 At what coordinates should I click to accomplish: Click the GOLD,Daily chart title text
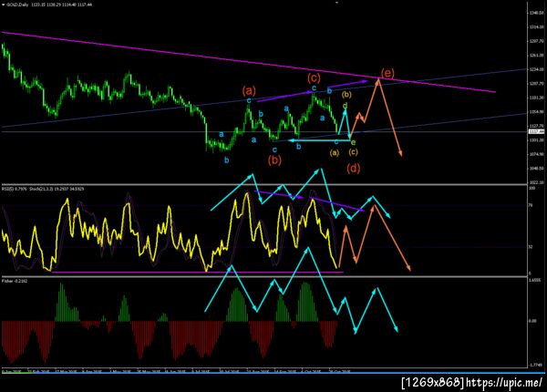(18, 5)
